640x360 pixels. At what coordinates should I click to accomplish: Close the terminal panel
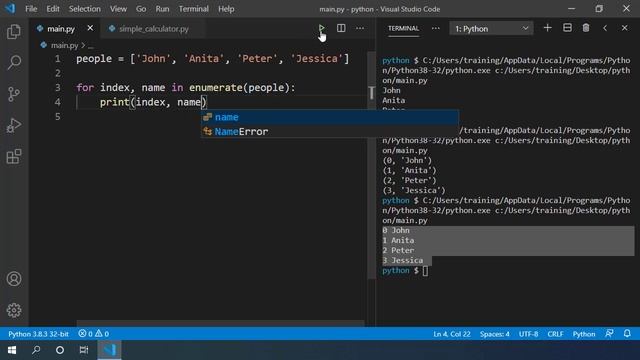(x=624, y=28)
